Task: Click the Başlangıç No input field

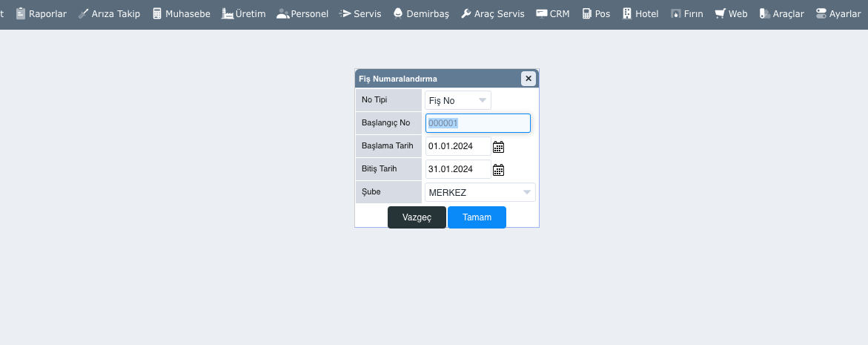Action: pyautogui.click(x=478, y=123)
